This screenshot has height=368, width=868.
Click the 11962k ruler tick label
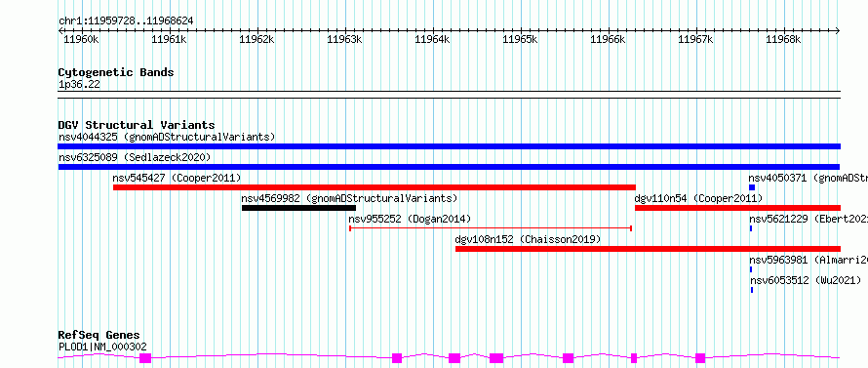pos(256,40)
